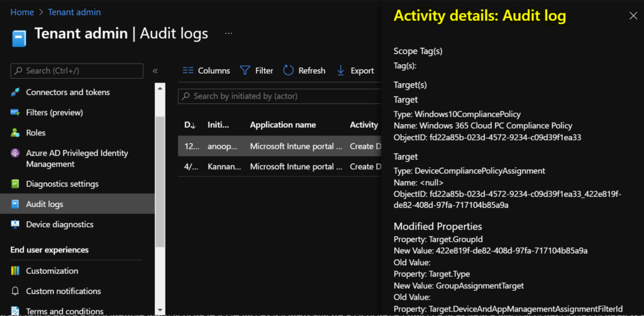Viewport: 644px width, 316px height.
Task: Click the Filters (preview) icon
Action: [x=15, y=112]
